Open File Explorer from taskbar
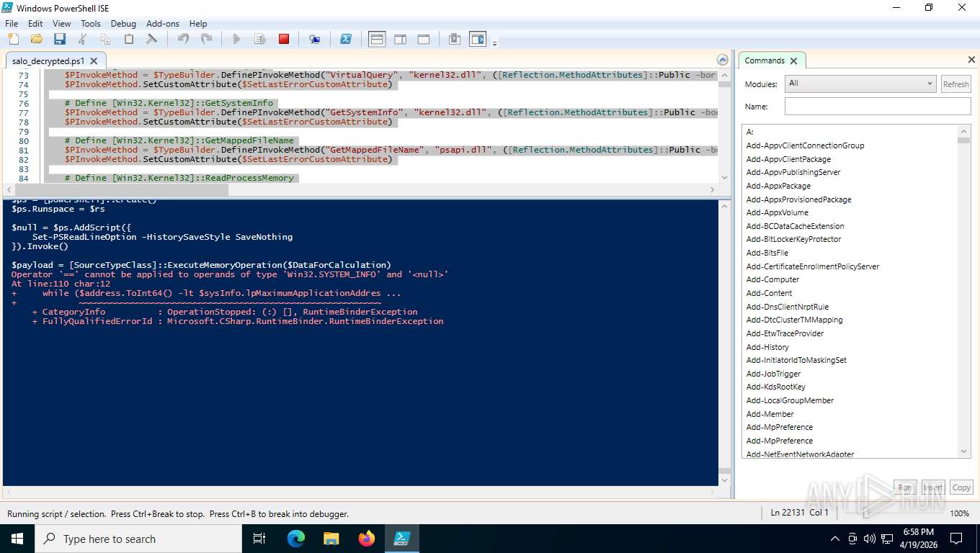Image resolution: width=980 pixels, height=553 pixels. click(331, 539)
